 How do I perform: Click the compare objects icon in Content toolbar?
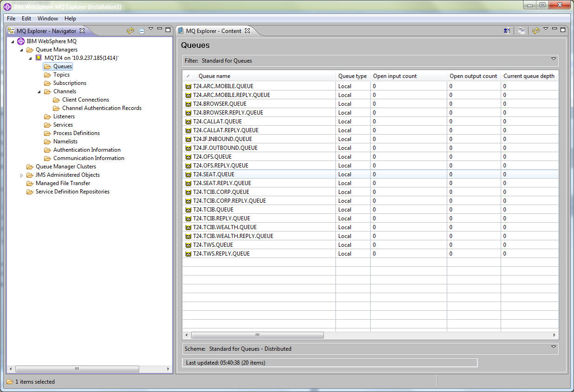click(522, 31)
